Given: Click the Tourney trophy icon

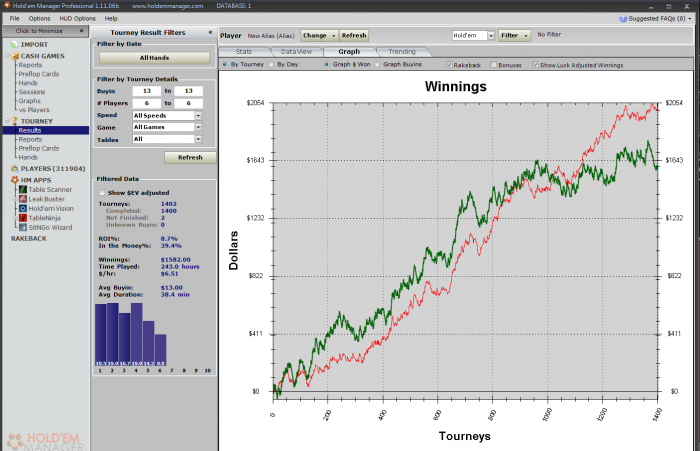Looking at the screenshot, I should coord(15,121).
